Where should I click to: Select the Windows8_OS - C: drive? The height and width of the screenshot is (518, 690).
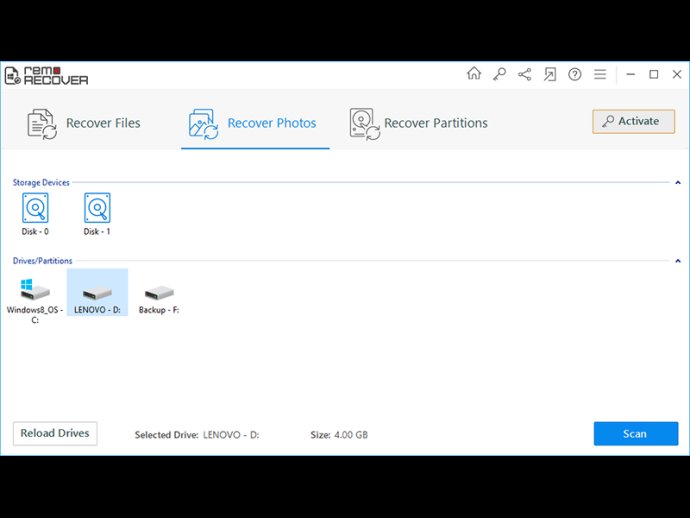pyautogui.click(x=35, y=301)
